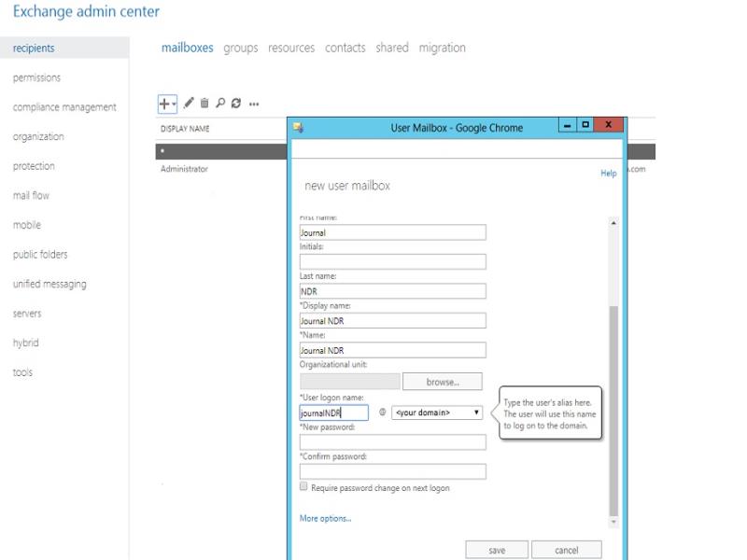Viewport: 747px width, 560px height.
Task: Select mail flow in the left navigation
Action: click(x=31, y=196)
